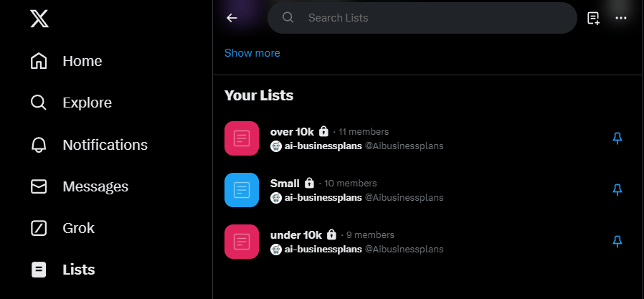
Task: Open the three-dot more options menu
Action: pyautogui.click(x=621, y=18)
